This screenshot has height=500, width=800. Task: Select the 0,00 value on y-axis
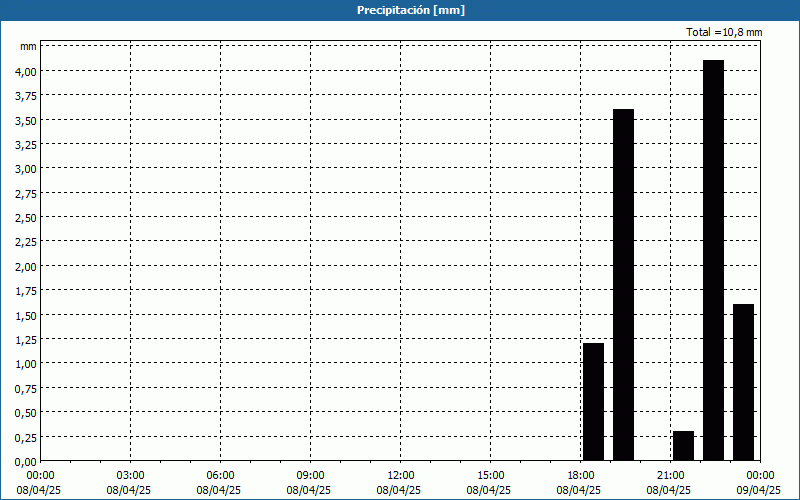tap(25, 461)
